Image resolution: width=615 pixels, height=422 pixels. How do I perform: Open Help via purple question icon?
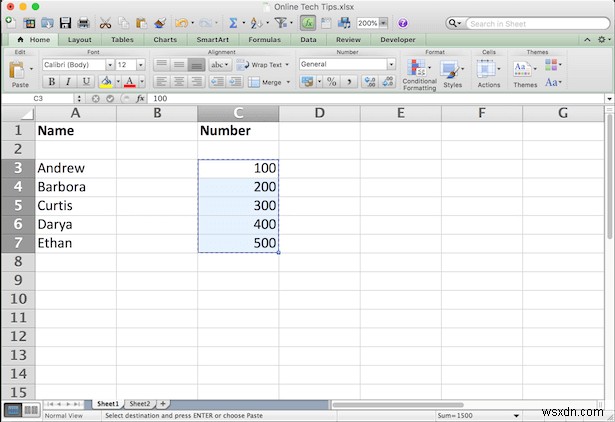pyautogui.click(x=402, y=23)
